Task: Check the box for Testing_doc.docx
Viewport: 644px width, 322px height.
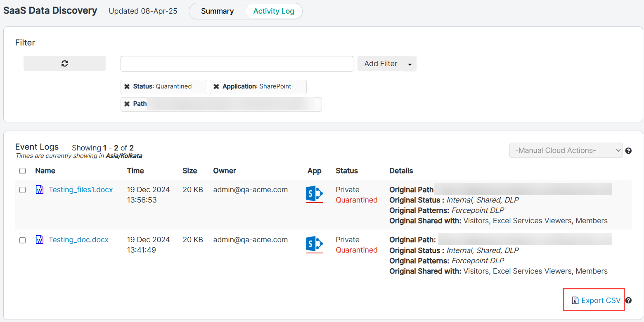Action: point(23,240)
